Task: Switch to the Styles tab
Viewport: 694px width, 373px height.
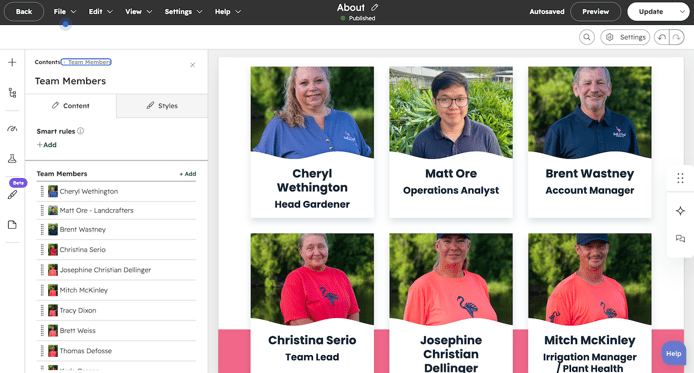Action: click(162, 106)
